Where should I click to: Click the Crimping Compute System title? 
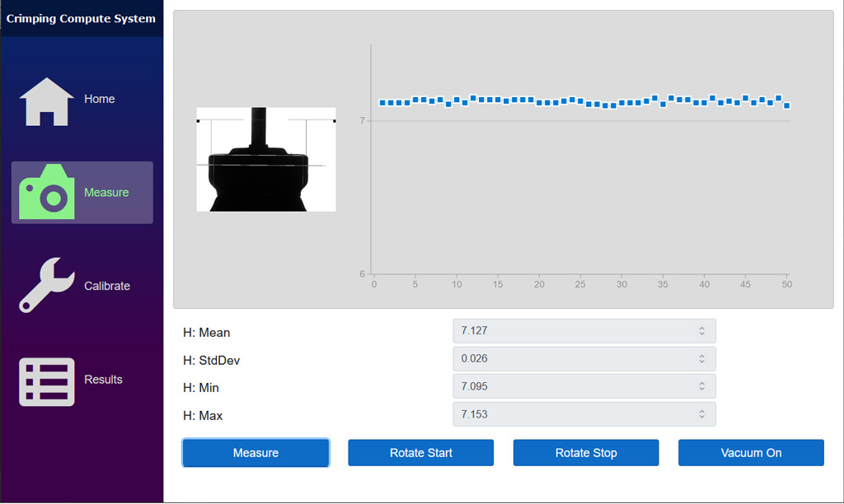click(x=81, y=18)
